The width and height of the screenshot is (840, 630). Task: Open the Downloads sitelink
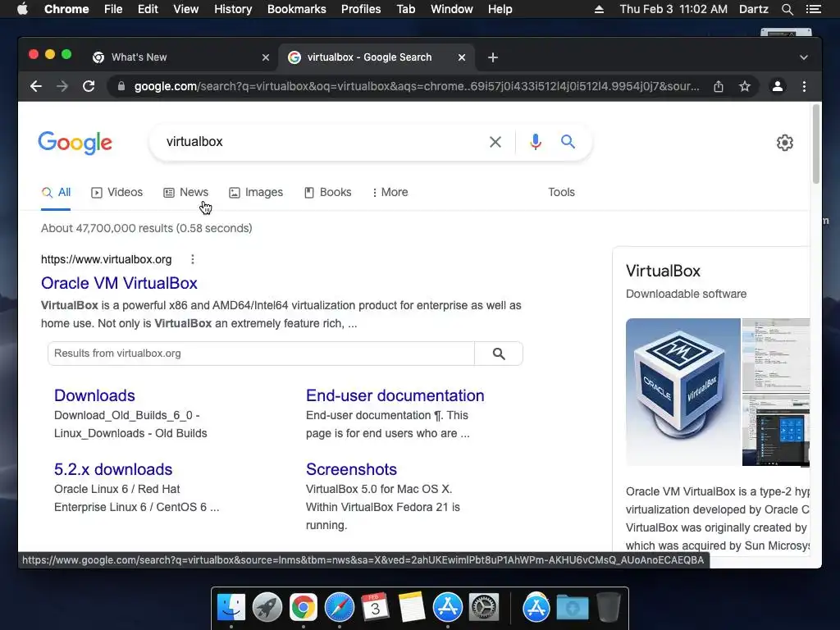click(x=94, y=395)
